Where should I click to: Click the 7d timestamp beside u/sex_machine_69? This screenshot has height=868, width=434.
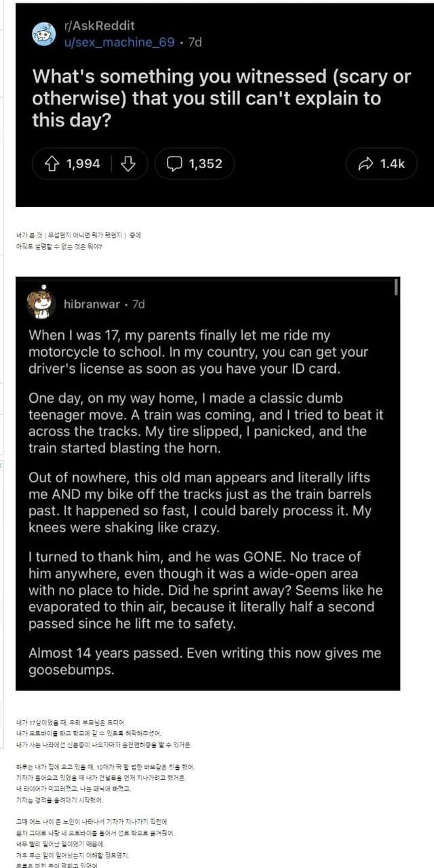195,42
